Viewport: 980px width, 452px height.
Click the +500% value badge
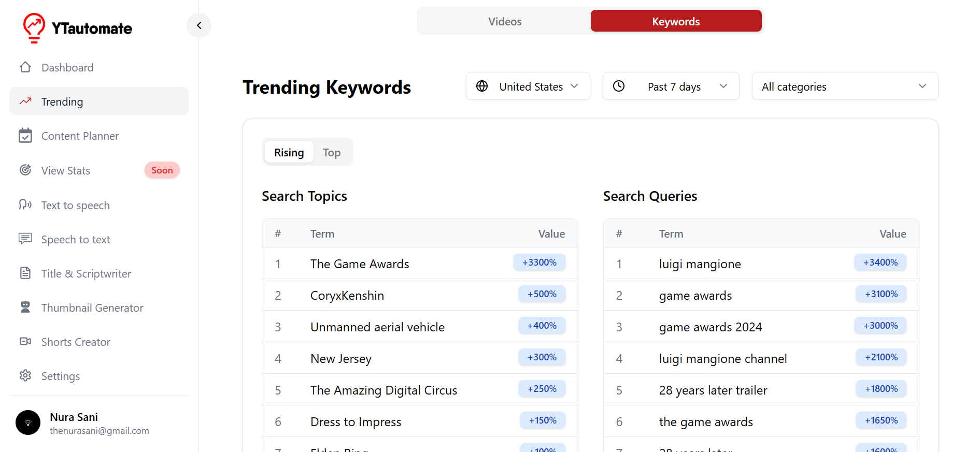[542, 294]
